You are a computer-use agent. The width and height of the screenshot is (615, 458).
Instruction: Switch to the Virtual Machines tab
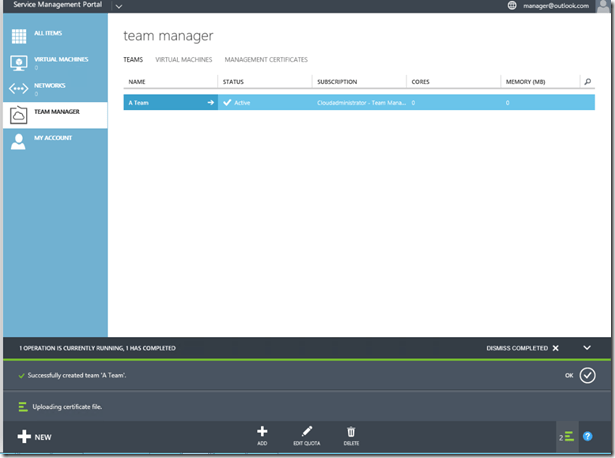click(183, 60)
